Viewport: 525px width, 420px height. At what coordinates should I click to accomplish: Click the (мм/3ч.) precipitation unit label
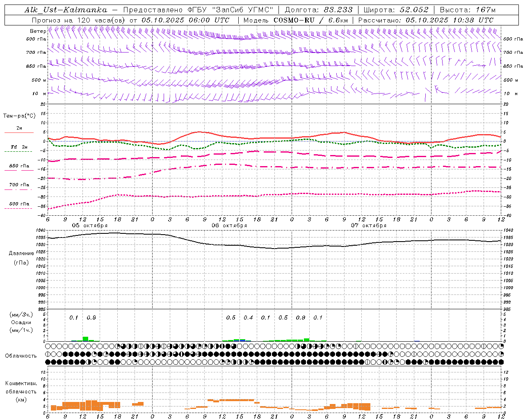[21, 315]
